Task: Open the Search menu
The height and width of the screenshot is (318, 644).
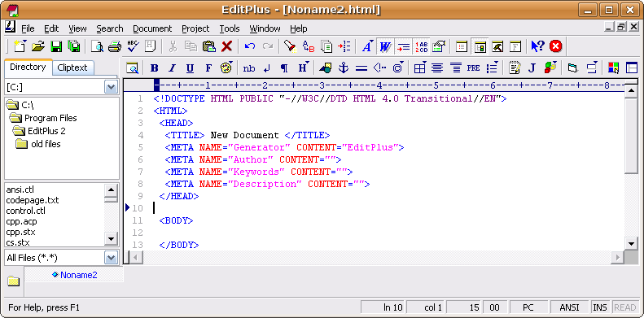Action: point(110,28)
